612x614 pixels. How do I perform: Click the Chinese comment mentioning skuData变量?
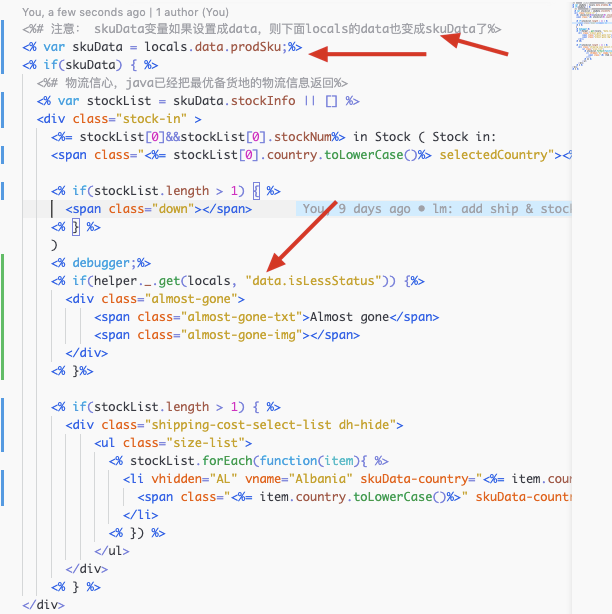[262, 29]
